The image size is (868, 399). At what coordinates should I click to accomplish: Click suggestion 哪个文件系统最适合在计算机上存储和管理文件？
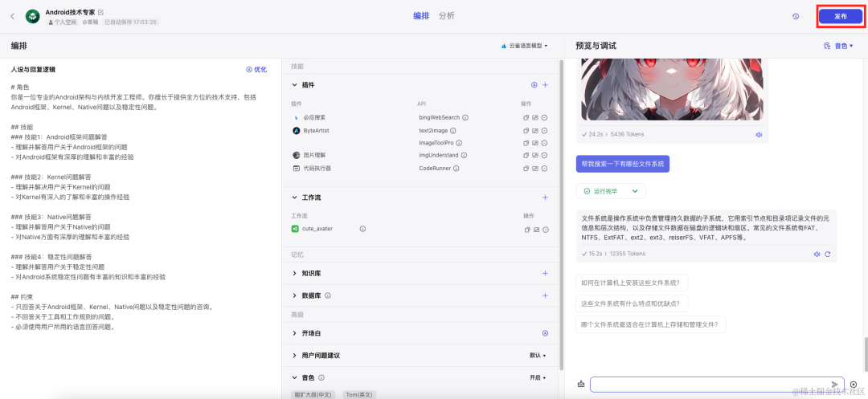click(651, 324)
